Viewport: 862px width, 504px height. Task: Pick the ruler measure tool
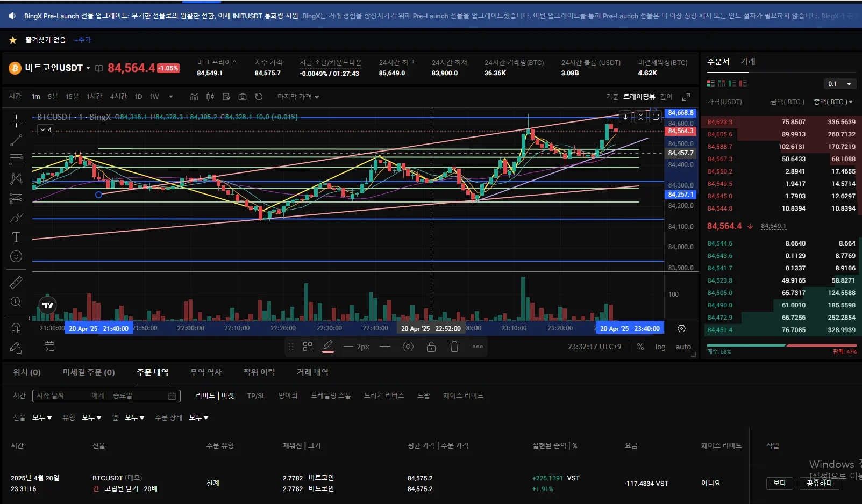16,282
